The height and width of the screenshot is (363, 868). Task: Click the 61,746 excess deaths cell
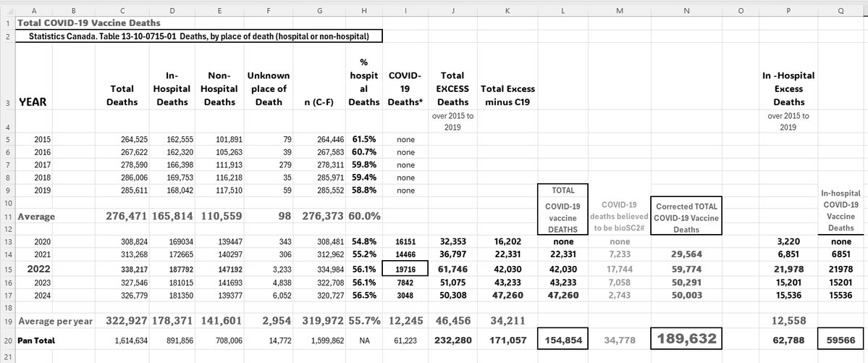[x=452, y=270]
